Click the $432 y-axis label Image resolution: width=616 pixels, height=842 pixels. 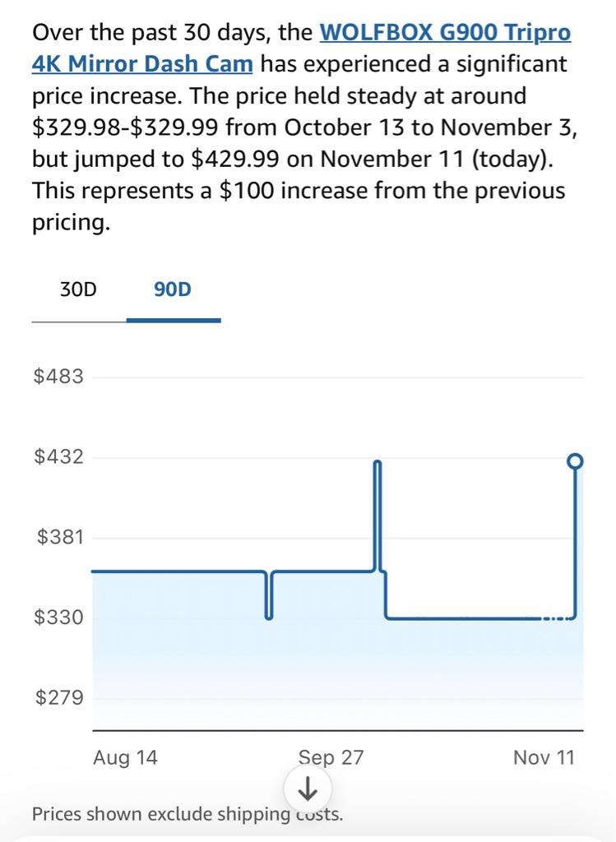[58, 456]
